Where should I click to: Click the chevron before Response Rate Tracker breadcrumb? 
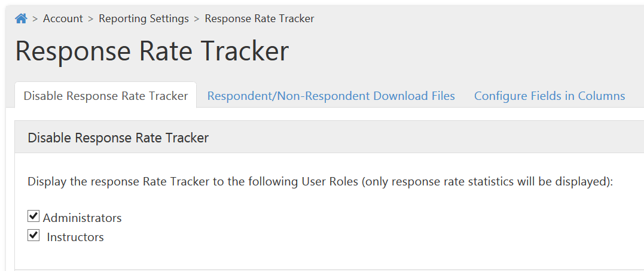197,19
